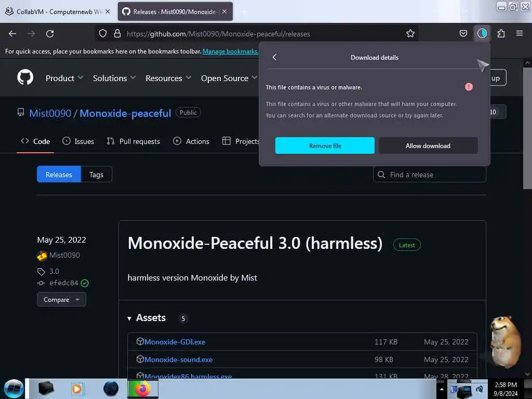Image resolution: width=532 pixels, height=399 pixels.
Task: Expand the Resources menu
Action: tap(169, 78)
